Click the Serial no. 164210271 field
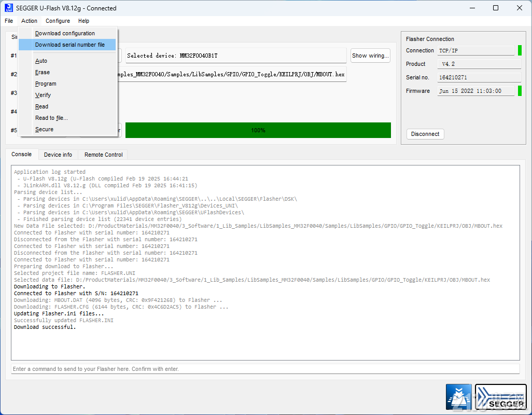 click(x=480, y=77)
